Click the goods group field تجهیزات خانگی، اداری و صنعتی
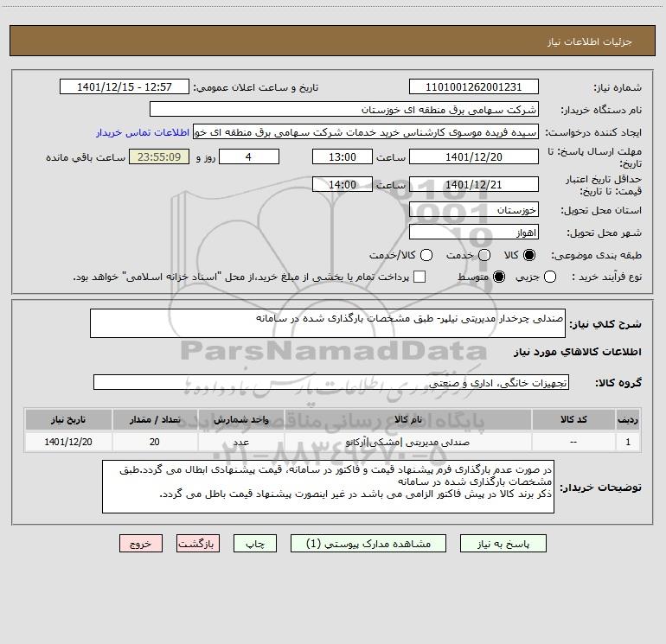The width and height of the screenshot is (666, 644). pos(331,382)
